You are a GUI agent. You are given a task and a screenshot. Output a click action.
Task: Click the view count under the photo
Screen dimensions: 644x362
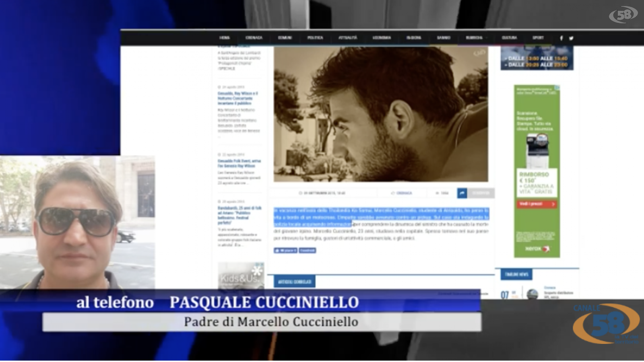click(442, 193)
